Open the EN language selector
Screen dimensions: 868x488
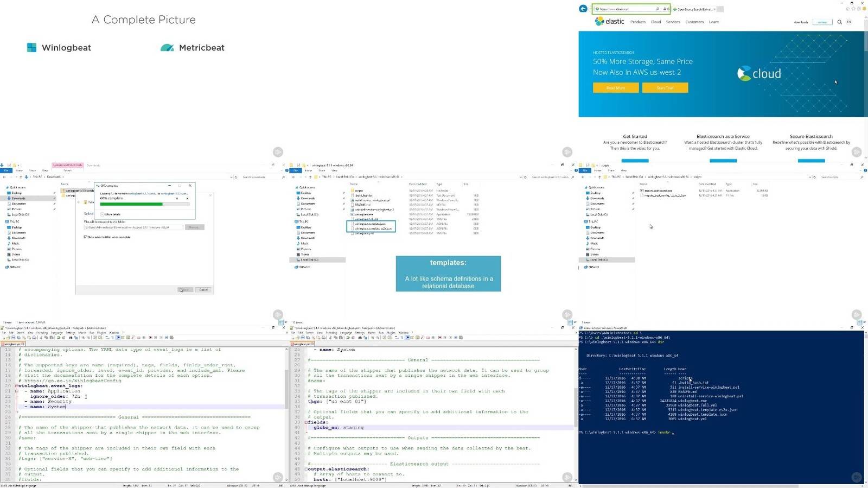(849, 22)
